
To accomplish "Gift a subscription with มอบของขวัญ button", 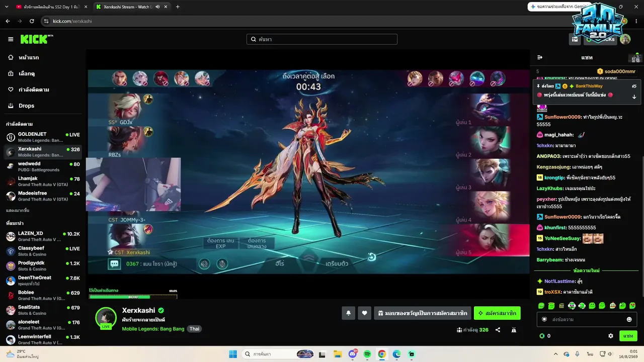I will (423, 313).
